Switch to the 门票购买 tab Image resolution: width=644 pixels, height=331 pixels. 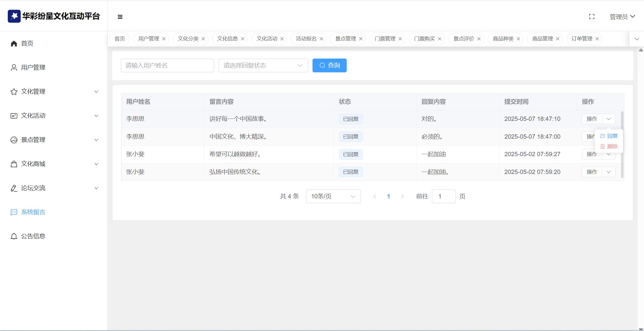pos(424,39)
